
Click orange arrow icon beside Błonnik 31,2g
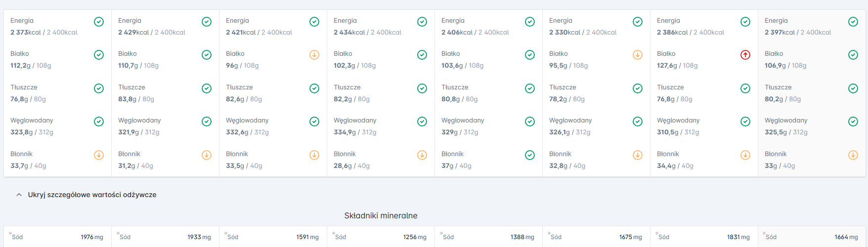(207, 155)
